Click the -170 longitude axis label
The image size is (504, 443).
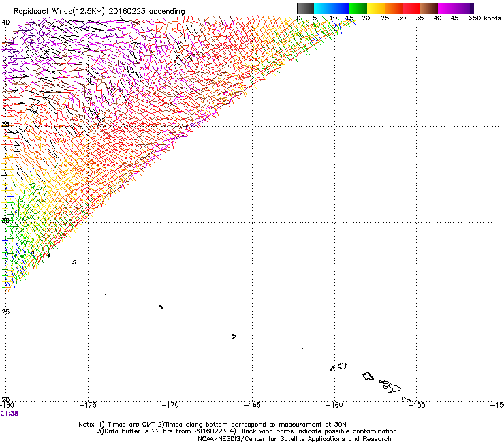pos(170,405)
